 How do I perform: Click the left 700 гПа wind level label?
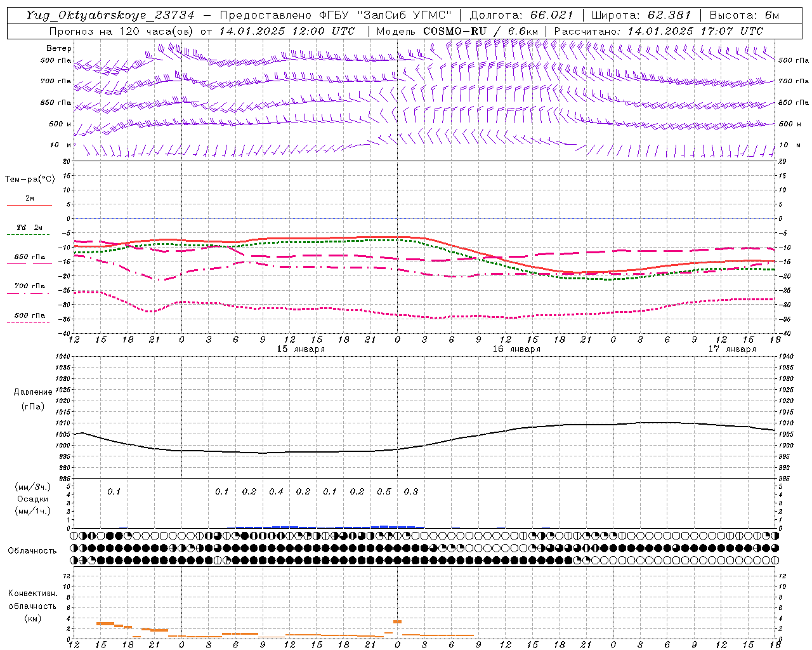tap(56, 81)
